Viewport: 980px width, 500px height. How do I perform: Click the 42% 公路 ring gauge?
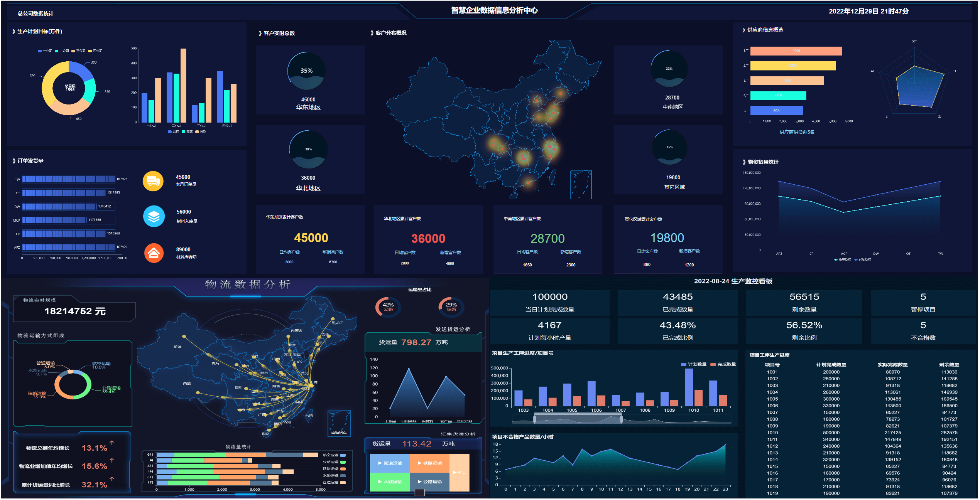click(388, 307)
